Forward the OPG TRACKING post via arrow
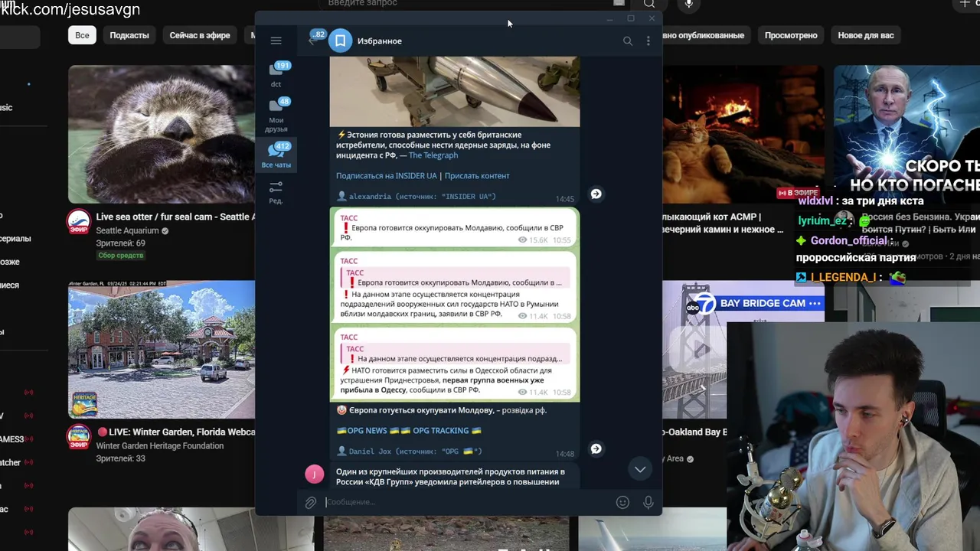 pos(596,449)
